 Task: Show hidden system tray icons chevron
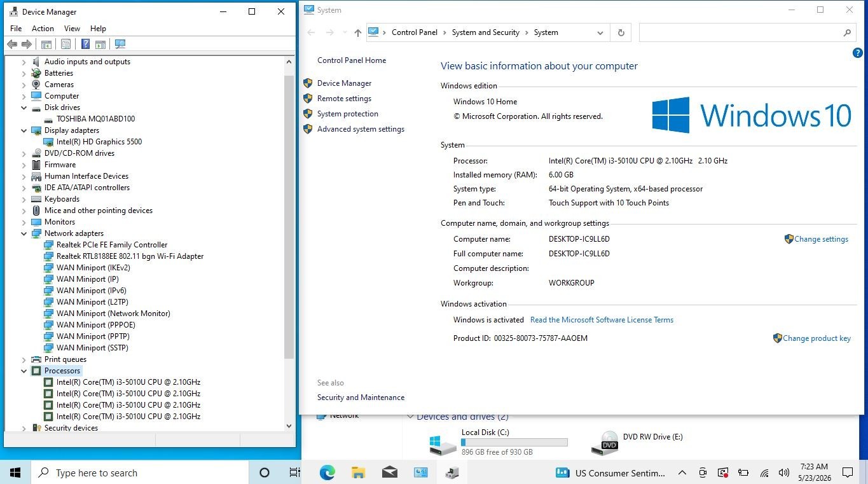click(x=682, y=473)
